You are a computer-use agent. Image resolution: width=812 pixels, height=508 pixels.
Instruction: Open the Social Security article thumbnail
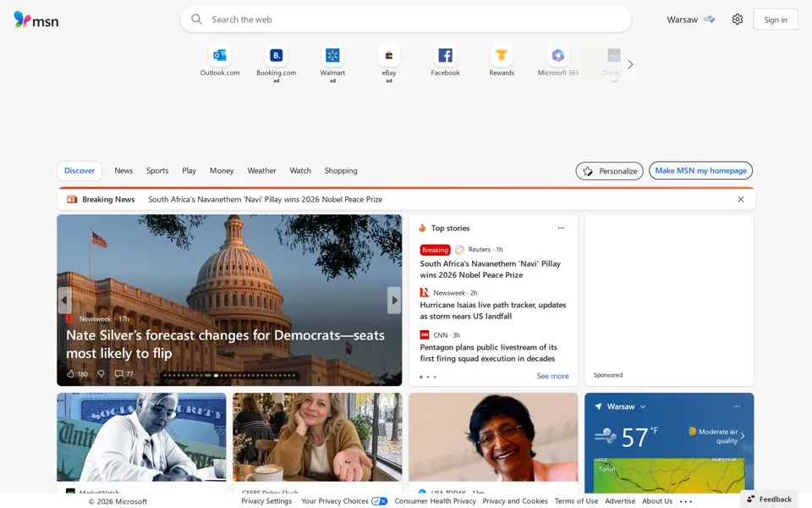(x=141, y=437)
